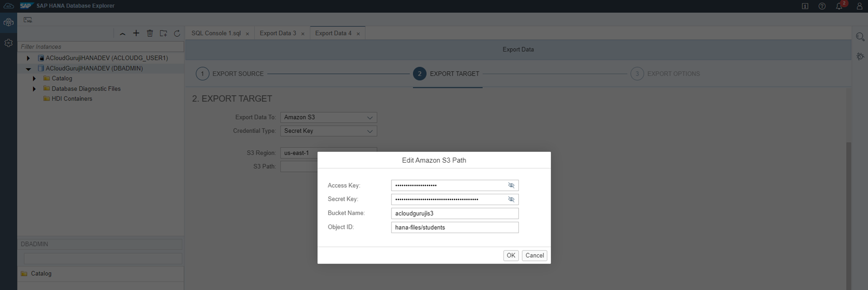
Task: Click OK in Edit Amazon S3 Path dialog
Action: pos(511,255)
